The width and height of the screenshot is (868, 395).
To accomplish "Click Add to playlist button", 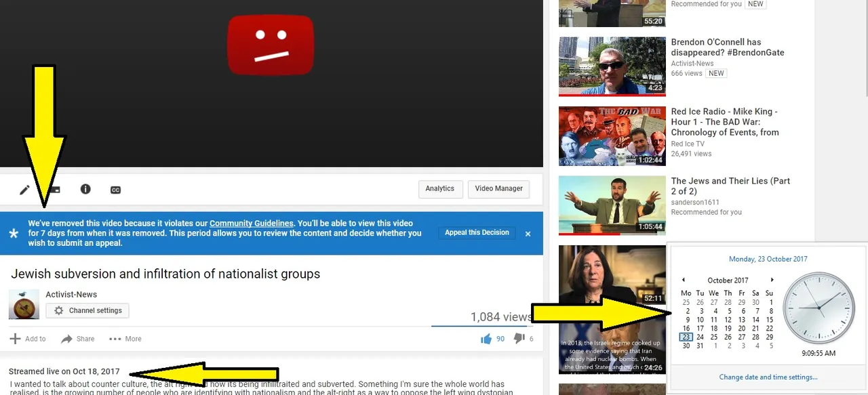I will click(x=28, y=339).
